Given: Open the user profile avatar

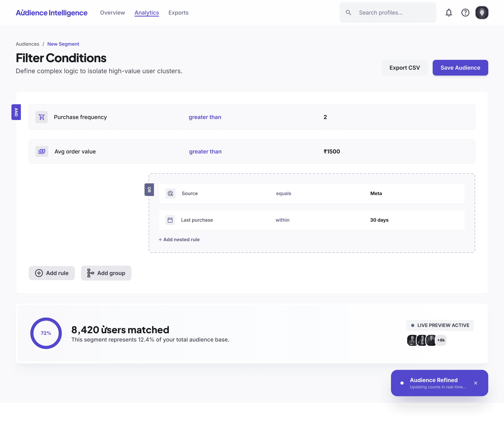Looking at the screenshot, I should tap(482, 13).
